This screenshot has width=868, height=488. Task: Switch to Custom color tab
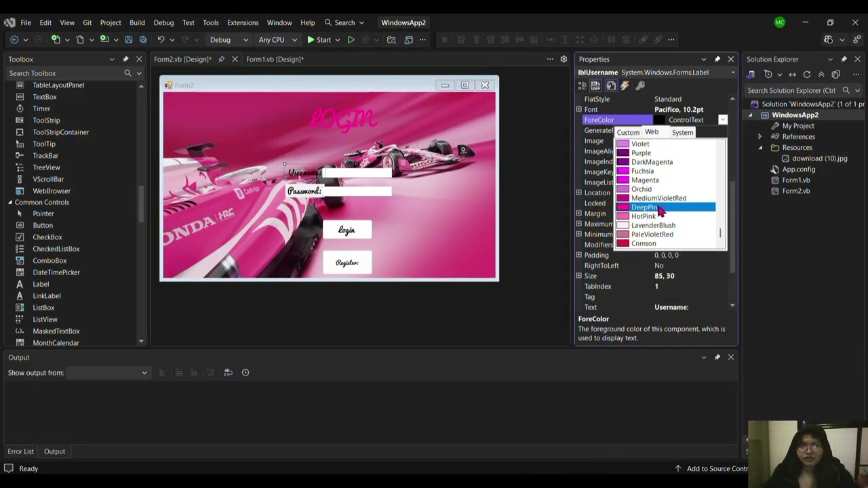(628, 132)
